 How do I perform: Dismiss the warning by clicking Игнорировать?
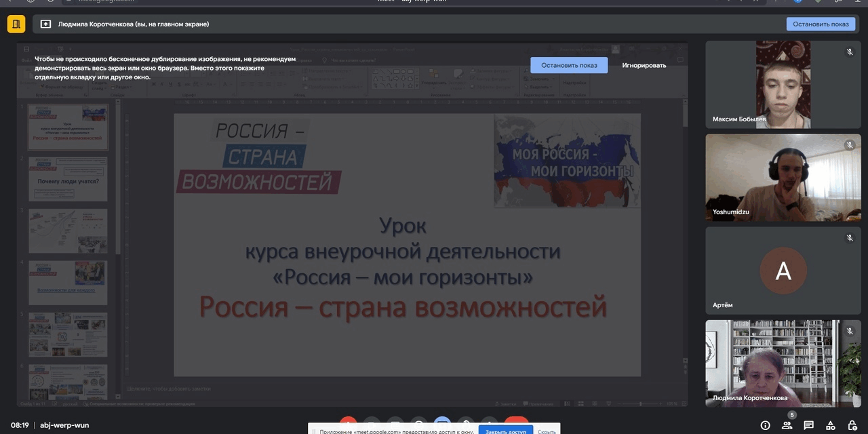(644, 65)
